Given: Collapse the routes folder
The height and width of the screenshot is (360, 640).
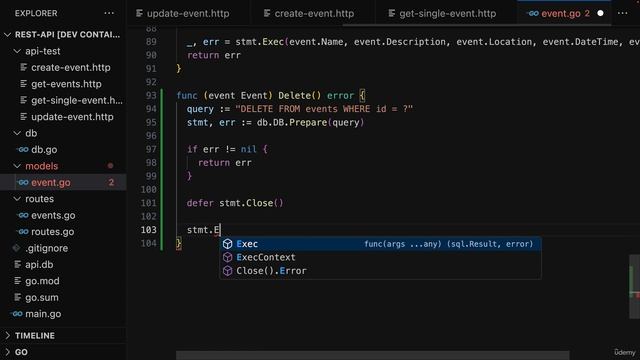Looking at the screenshot, I should (x=17, y=199).
